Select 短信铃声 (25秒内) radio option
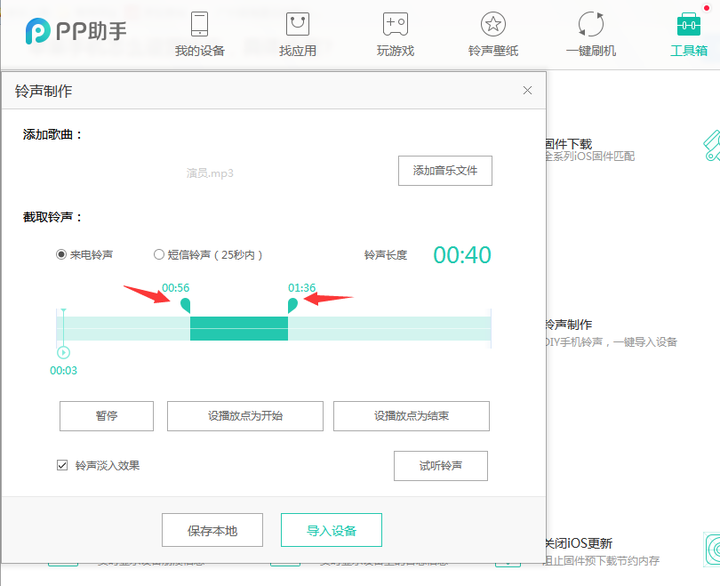The height and width of the screenshot is (586, 720). click(x=159, y=254)
